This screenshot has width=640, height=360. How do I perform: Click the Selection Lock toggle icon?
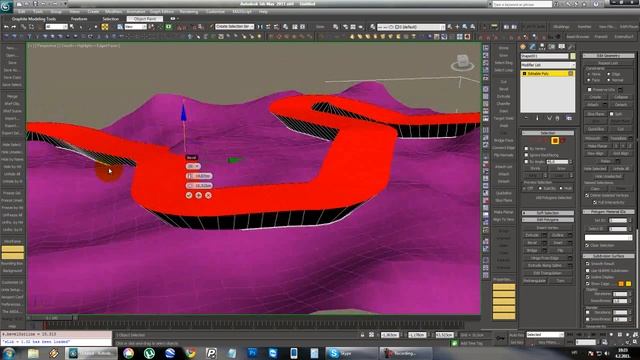pyautogui.click(x=362, y=335)
